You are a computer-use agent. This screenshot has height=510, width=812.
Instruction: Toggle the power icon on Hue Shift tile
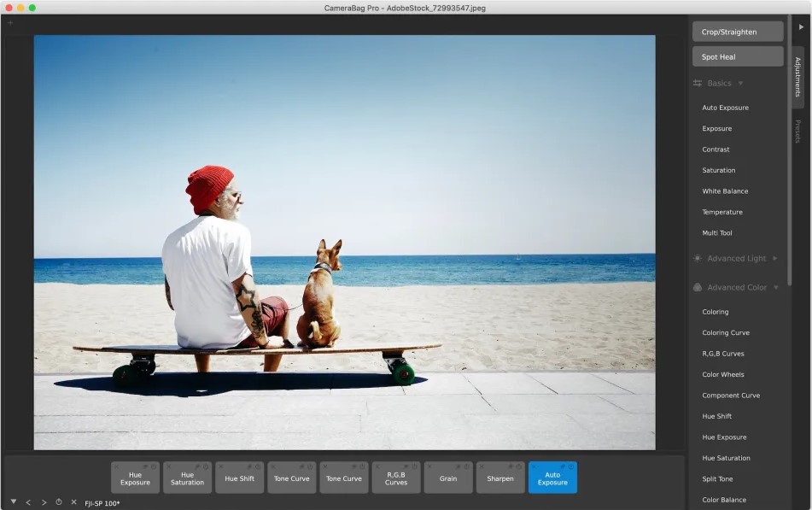pos(259,466)
